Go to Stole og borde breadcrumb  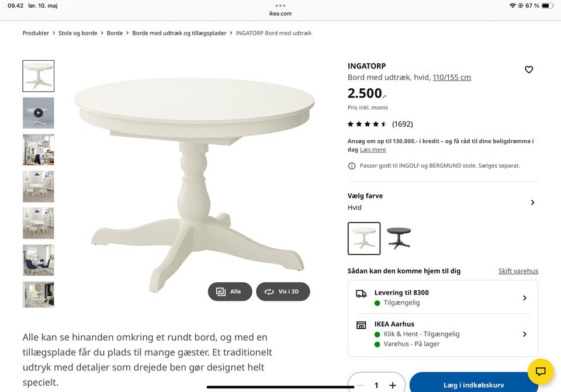(78, 33)
